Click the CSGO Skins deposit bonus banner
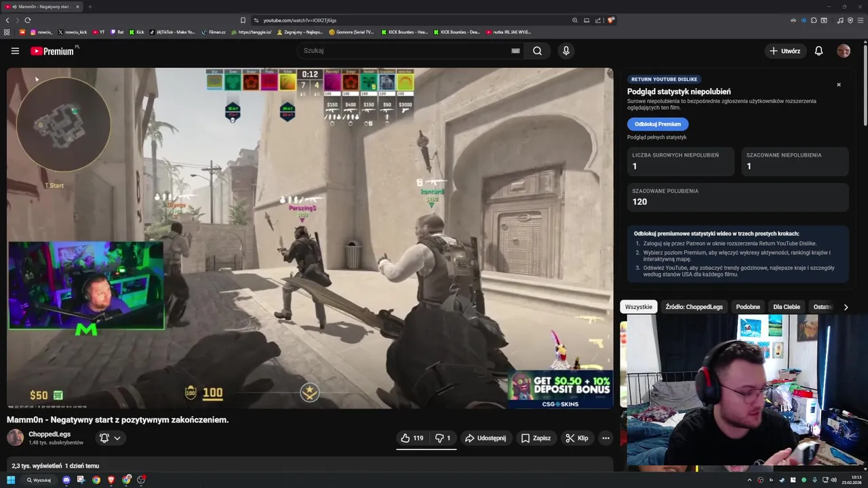The width and height of the screenshot is (868, 488). click(x=560, y=390)
